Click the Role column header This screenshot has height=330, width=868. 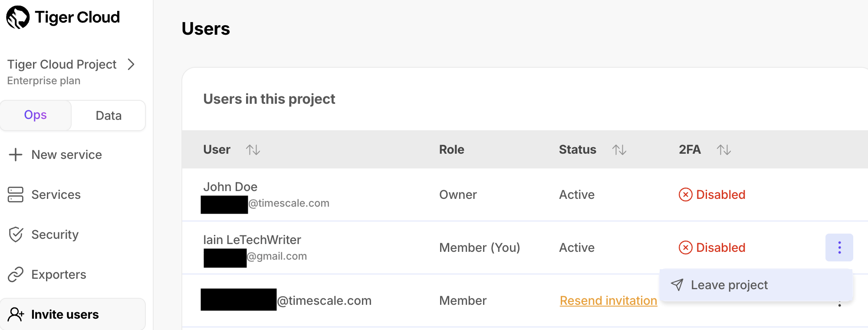(452, 149)
